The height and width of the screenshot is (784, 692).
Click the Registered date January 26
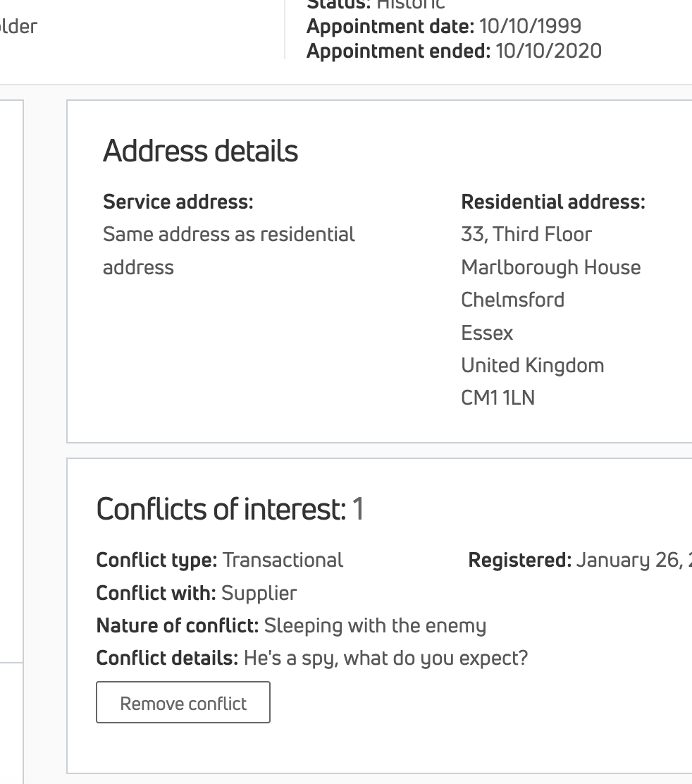[x=631, y=561]
